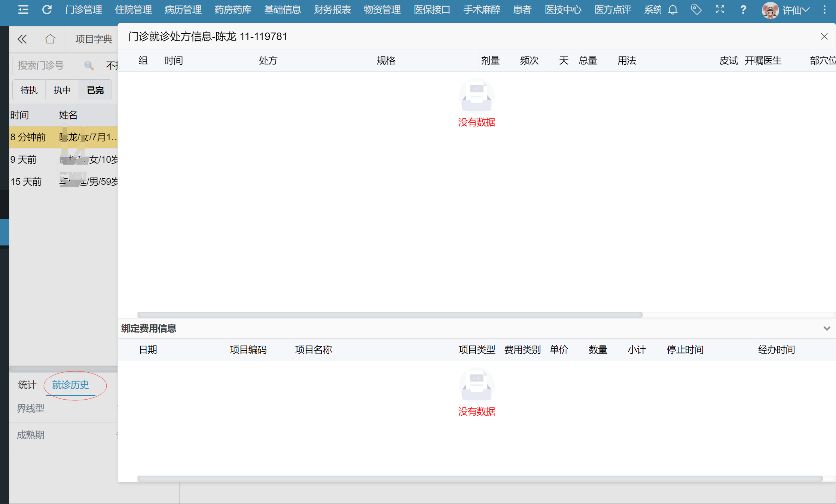Click the 姓名 column header in patient list

tap(68, 115)
